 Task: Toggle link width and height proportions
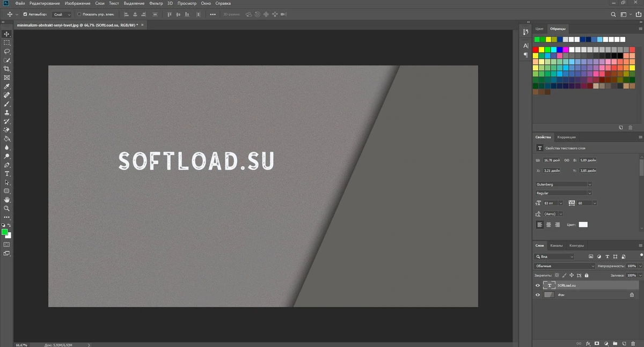567,160
